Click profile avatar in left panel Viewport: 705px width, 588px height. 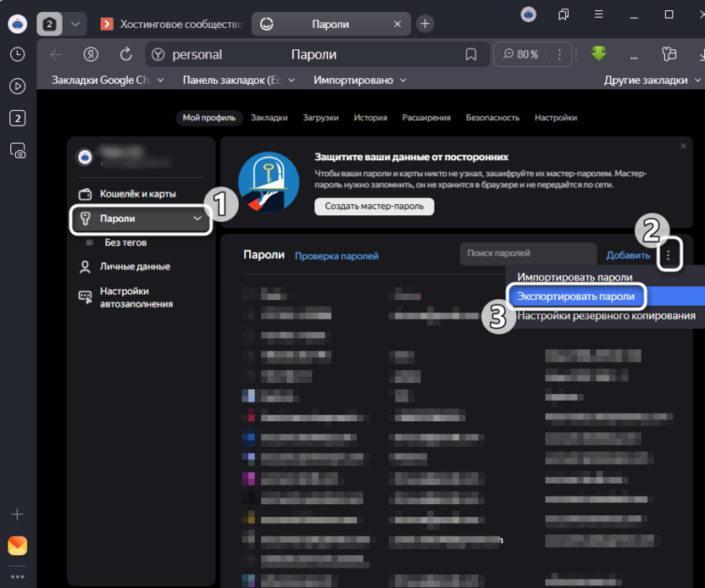coord(85,158)
